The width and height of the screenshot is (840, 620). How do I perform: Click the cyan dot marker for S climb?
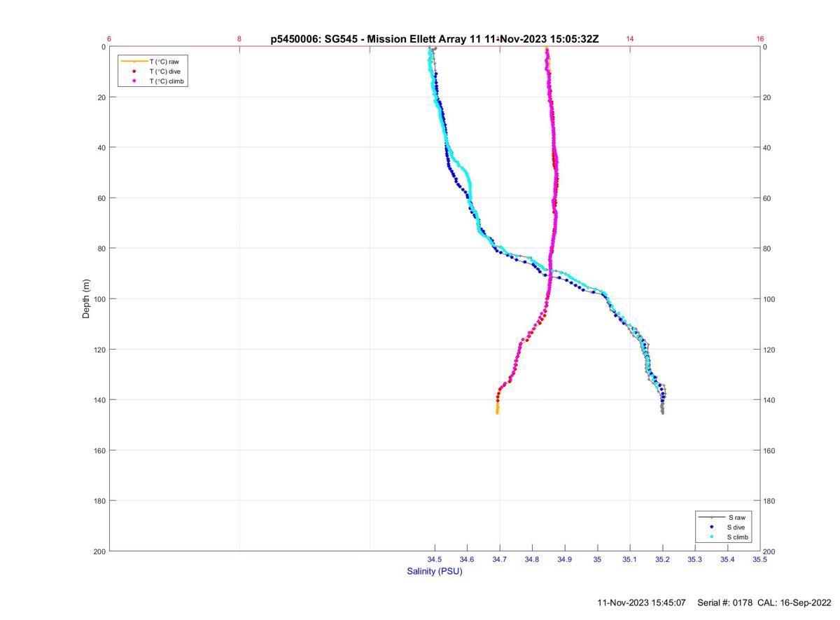(711, 537)
